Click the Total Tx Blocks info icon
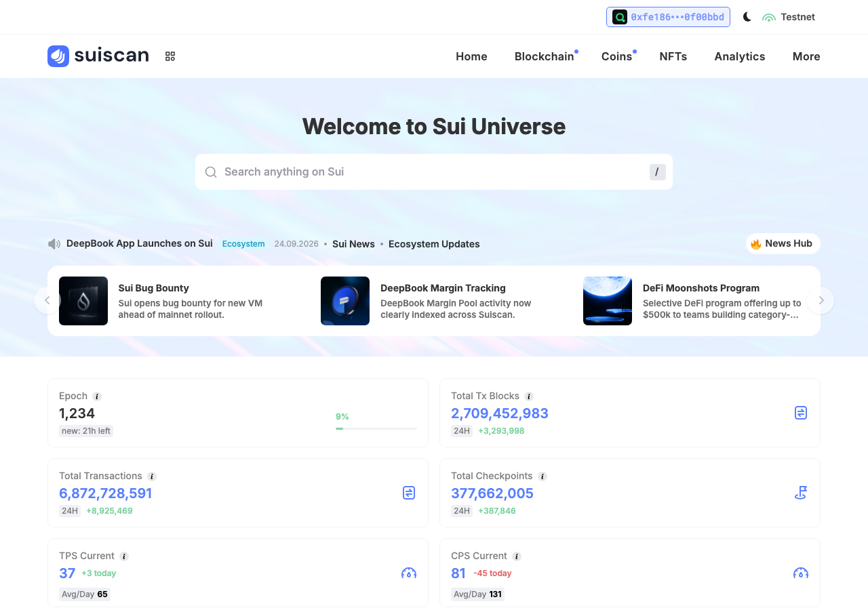Screen dimensions: 868x610 pyautogui.click(x=529, y=396)
